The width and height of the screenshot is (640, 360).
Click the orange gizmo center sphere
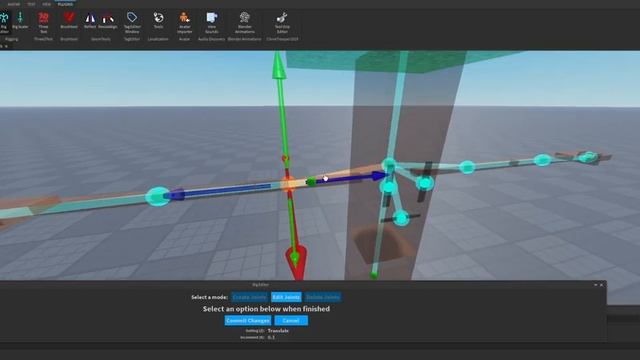288,184
